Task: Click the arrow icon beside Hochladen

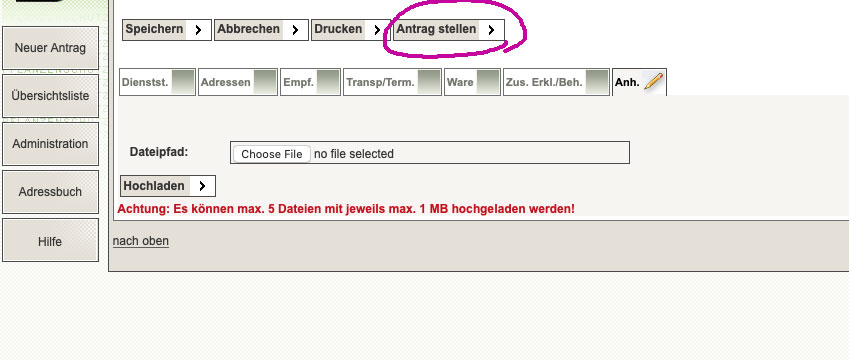Action: pyautogui.click(x=202, y=186)
